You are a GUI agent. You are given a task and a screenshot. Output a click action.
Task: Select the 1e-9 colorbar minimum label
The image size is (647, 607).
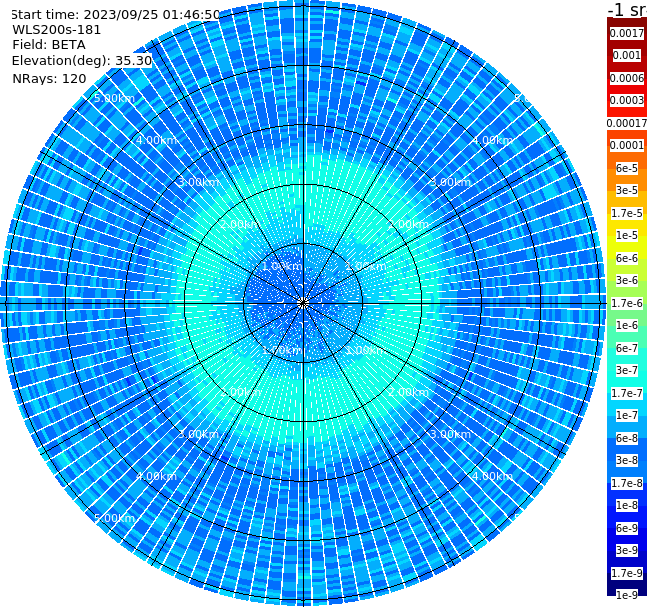coord(627,595)
